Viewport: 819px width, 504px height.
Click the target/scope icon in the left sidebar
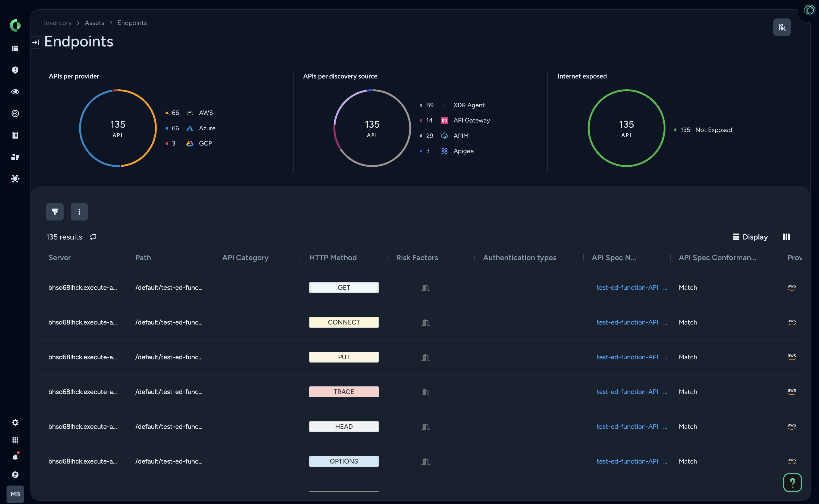[15, 113]
